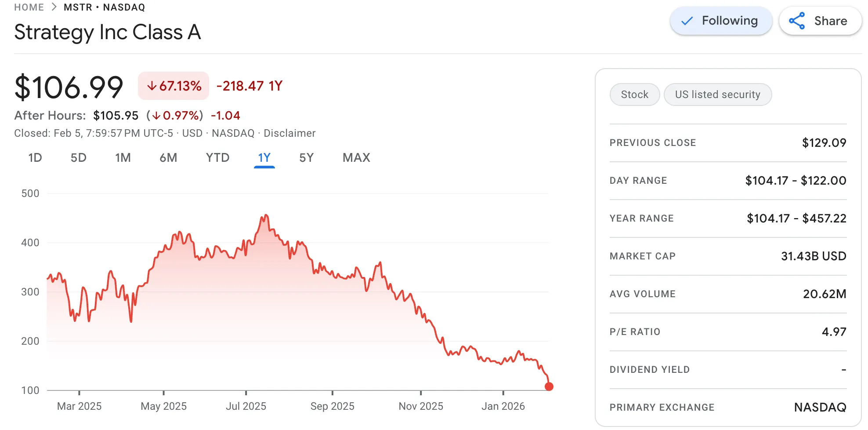
Task: Display the MAX chart range
Action: [356, 158]
